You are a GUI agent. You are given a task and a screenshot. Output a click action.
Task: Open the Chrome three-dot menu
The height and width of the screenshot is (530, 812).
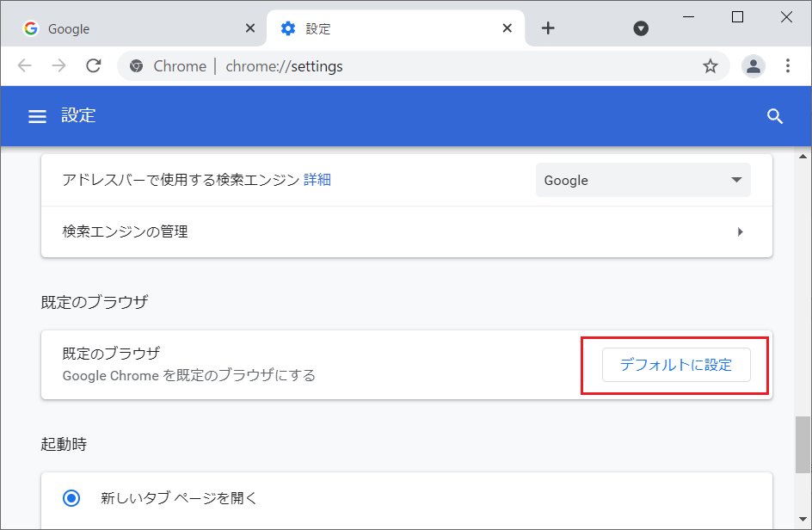[788, 65]
